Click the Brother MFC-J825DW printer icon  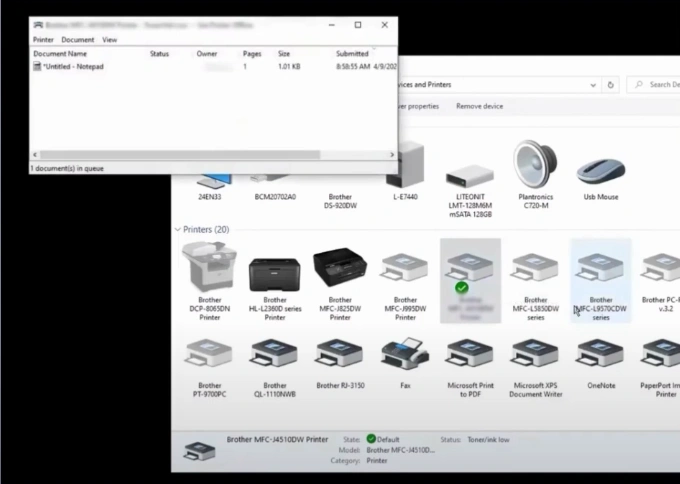pos(340,267)
